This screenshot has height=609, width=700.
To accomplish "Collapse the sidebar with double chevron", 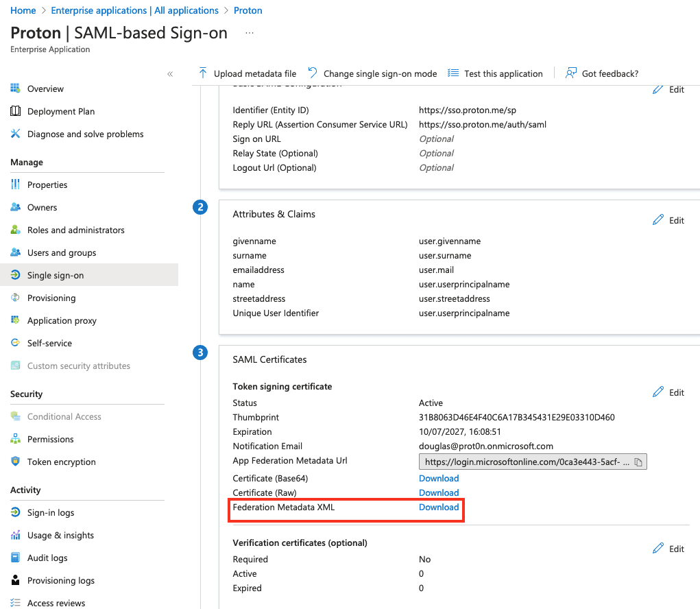I will [170, 74].
